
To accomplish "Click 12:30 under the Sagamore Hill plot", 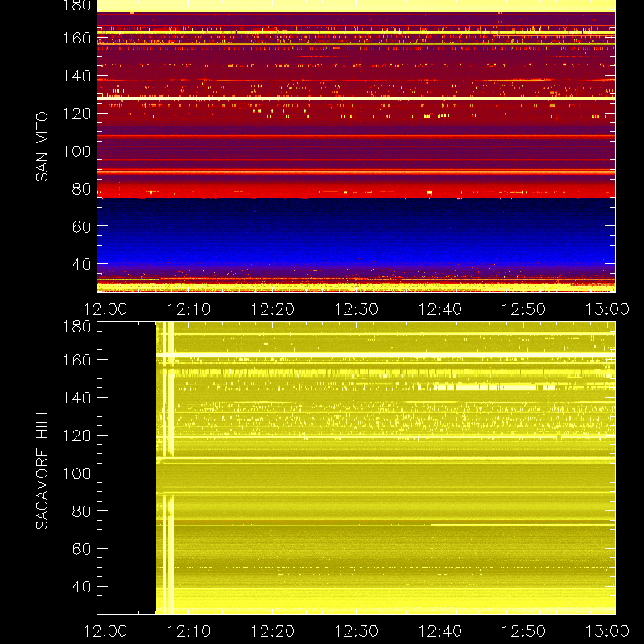I will point(356,631).
